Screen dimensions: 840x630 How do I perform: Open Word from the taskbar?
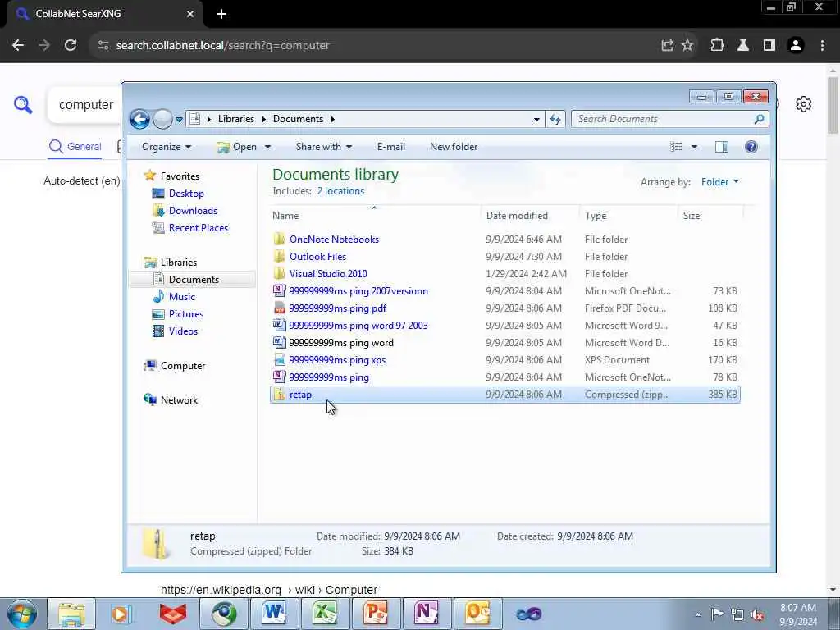[274, 614]
